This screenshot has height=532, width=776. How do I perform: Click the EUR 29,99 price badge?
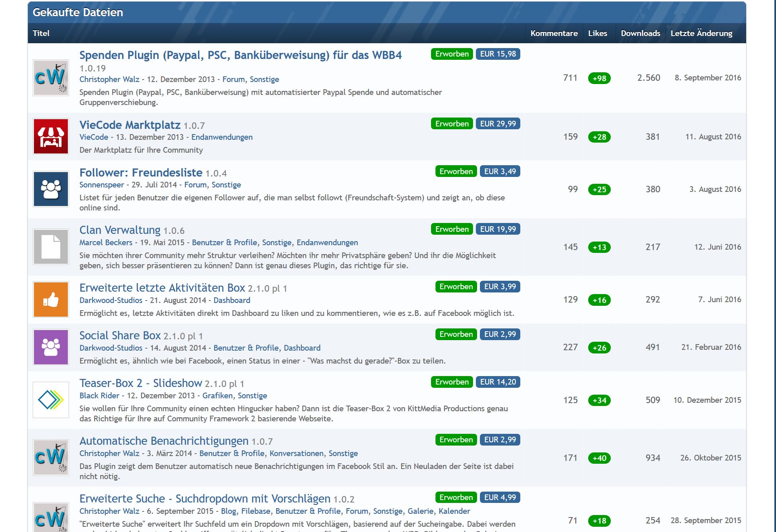[498, 124]
